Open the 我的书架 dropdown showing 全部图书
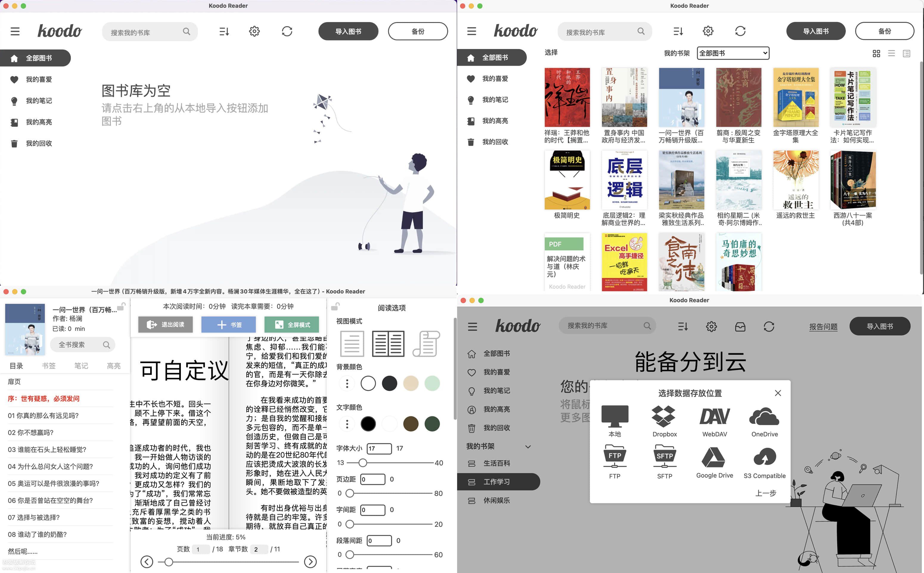 (x=733, y=53)
